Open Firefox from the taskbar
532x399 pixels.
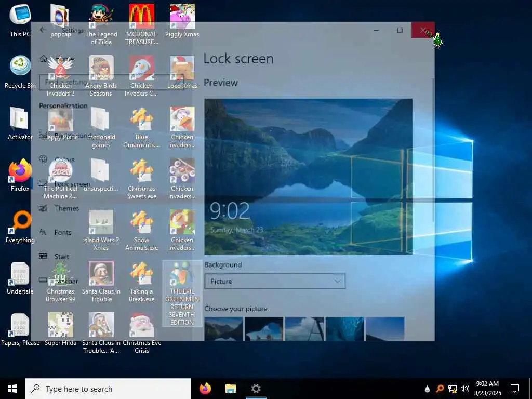coord(205,389)
